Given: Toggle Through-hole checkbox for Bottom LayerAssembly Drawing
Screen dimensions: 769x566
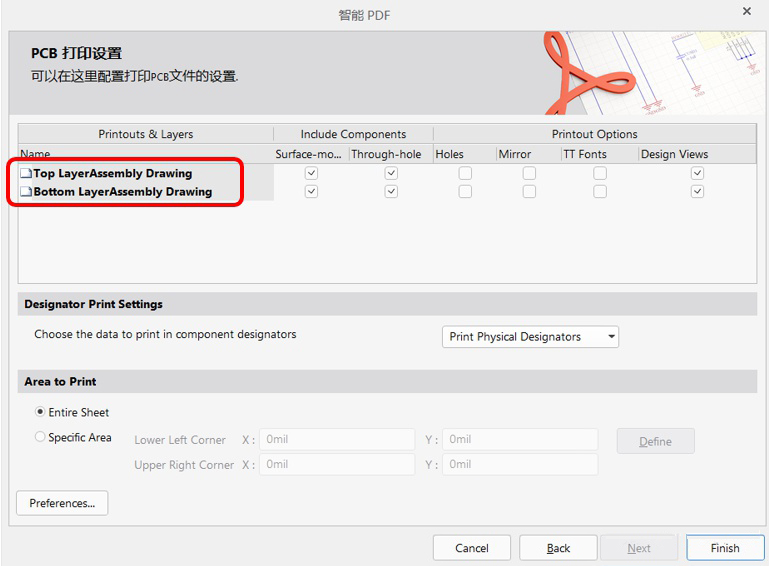Looking at the screenshot, I should pos(391,191).
